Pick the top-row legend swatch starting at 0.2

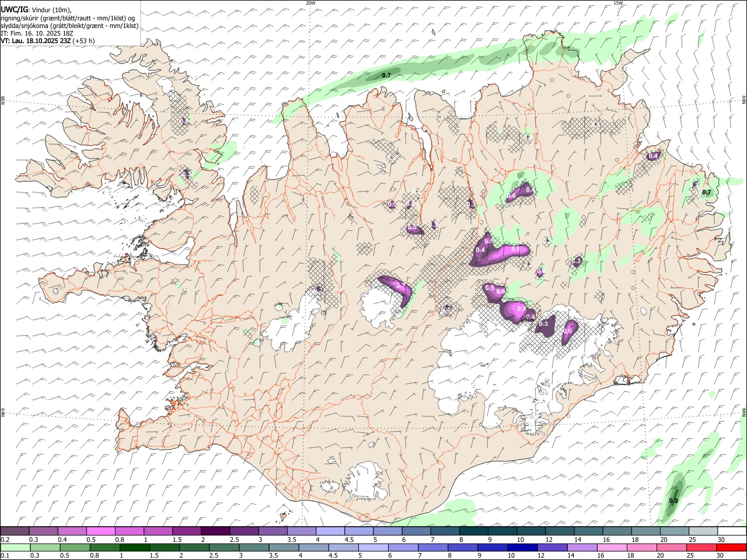(15, 531)
